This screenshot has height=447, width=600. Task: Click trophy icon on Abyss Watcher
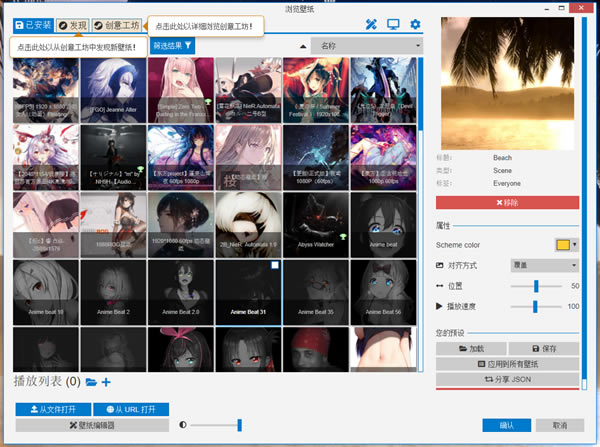tap(343, 237)
